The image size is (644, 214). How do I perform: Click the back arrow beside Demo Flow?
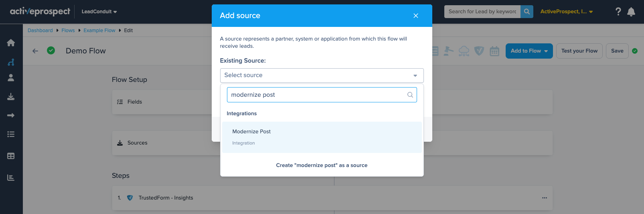[35, 51]
